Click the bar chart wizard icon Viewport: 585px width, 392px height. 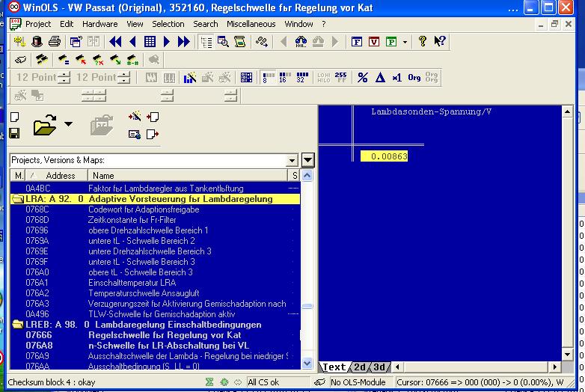tap(190, 78)
